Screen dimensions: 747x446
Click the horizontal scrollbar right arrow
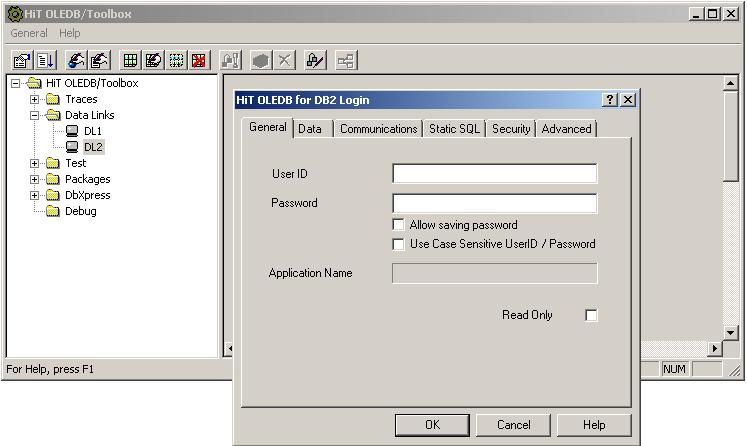714,348
